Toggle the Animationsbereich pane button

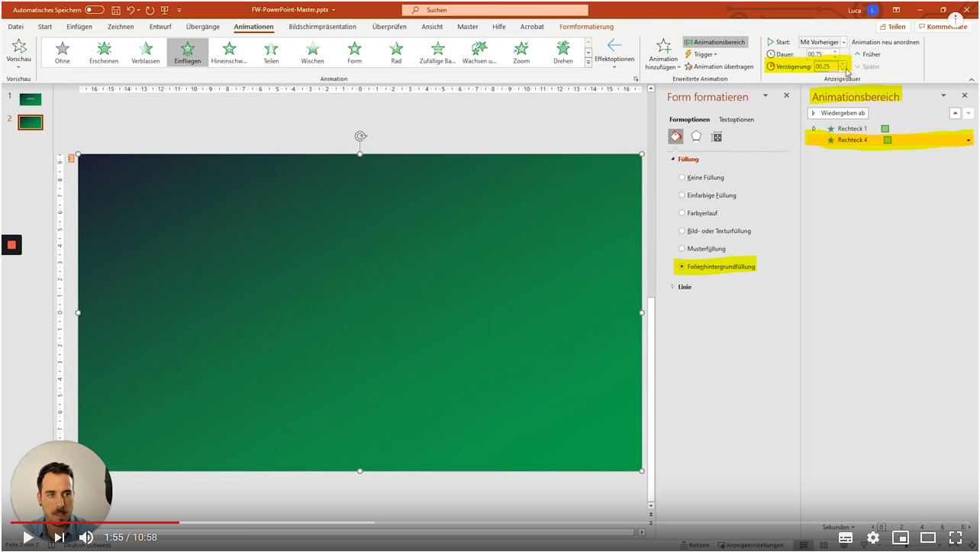pos(715,42)
